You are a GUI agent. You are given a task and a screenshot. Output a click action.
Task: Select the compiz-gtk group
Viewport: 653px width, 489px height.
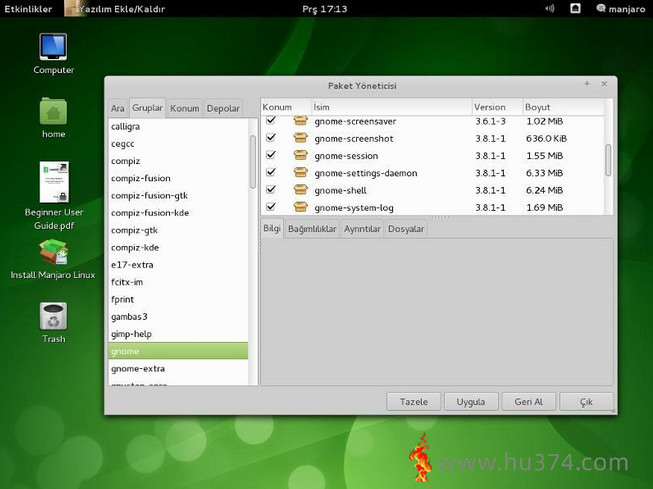(178, 230)
